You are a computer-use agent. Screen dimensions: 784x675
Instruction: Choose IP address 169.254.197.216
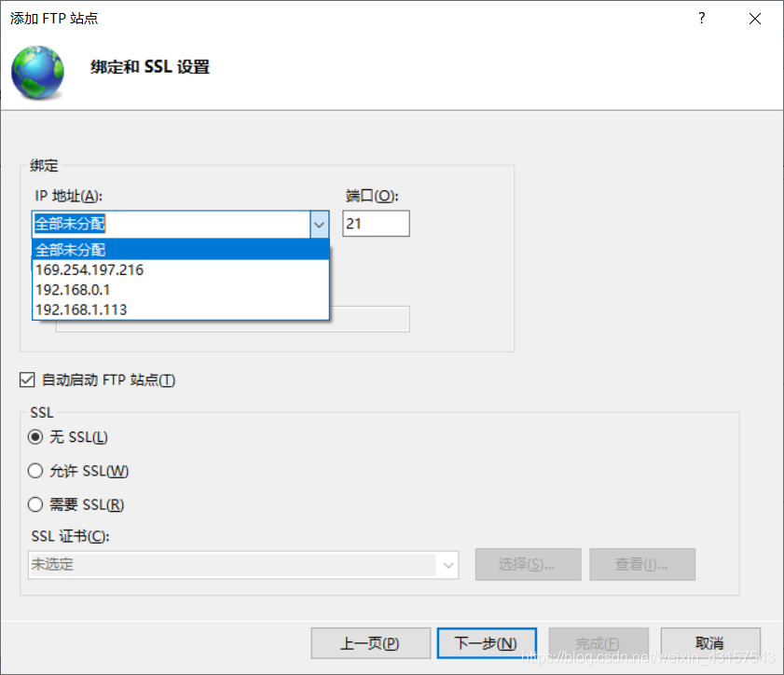181,270
